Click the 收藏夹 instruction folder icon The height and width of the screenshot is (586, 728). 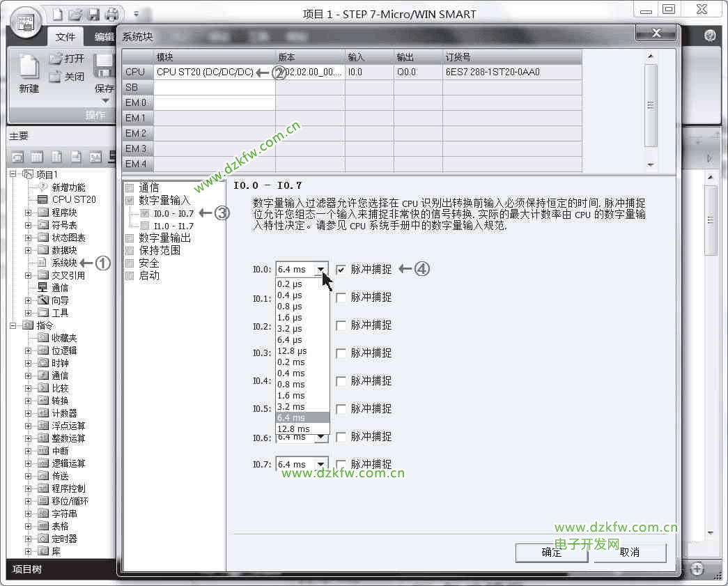[x=43, y=337]
